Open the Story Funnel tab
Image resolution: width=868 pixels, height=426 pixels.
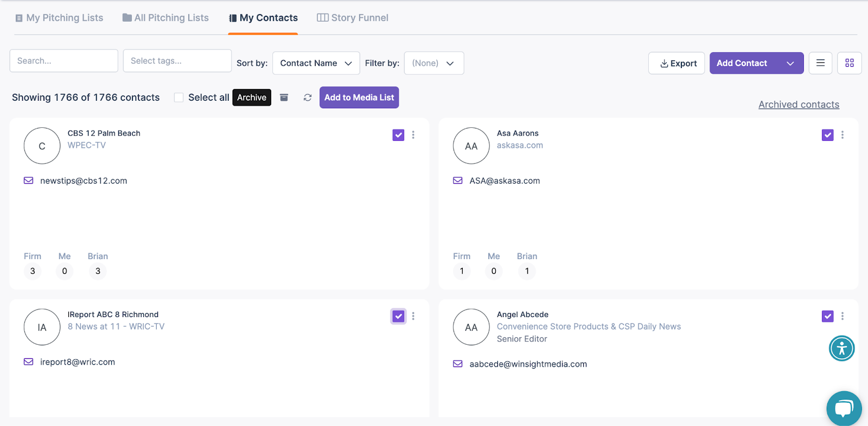353,18
